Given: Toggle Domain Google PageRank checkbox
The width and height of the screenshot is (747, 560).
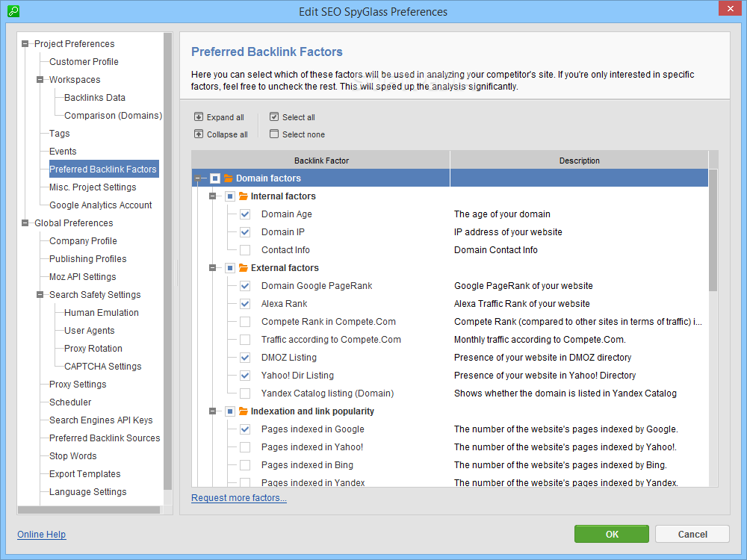Looking at the screenshot, I should tap(245, 286).
